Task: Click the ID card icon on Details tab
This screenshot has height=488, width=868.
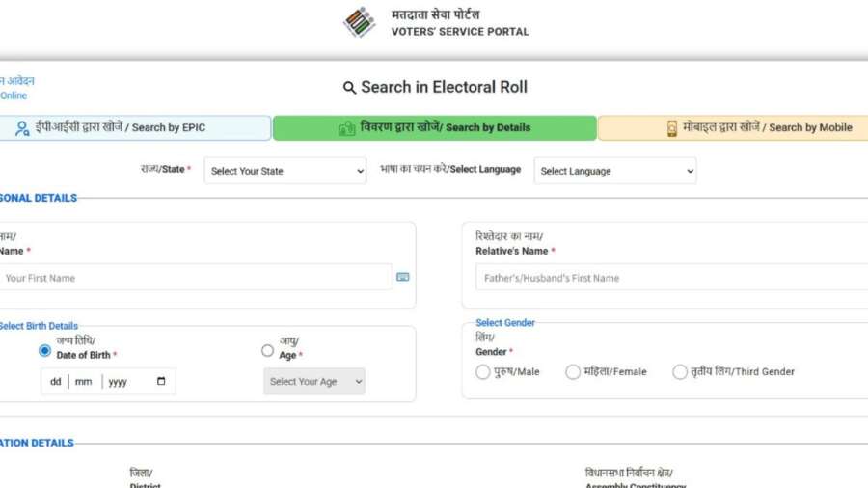Action: point(347,128)
